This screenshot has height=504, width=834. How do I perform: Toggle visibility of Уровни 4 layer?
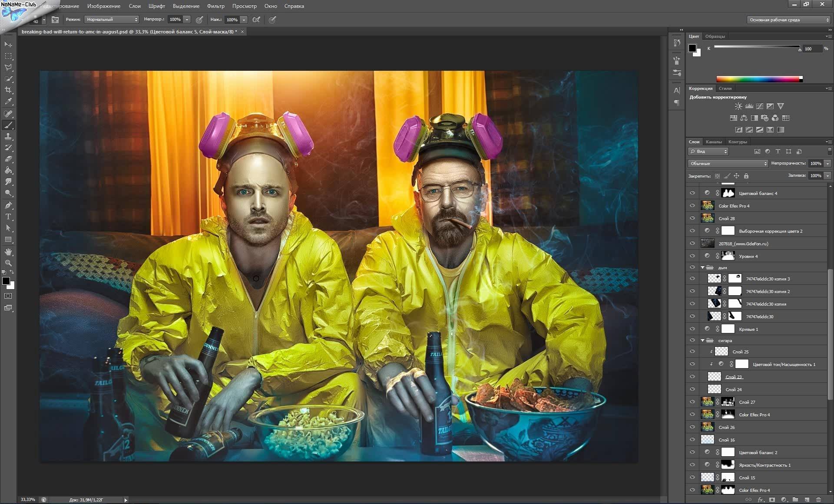point(692,256)
